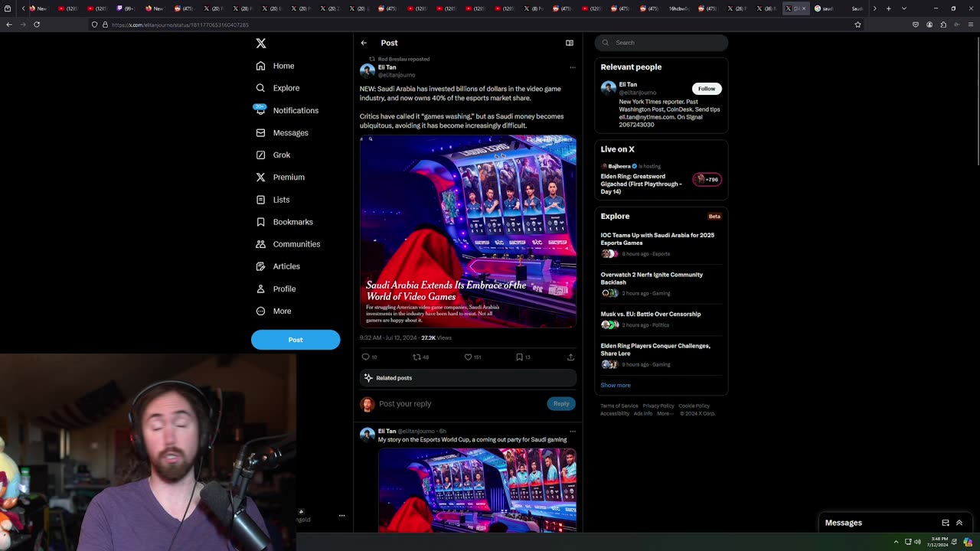Like the post with 151 likes
Viewport: 980px width, 551px height.
tap(468, 357)
